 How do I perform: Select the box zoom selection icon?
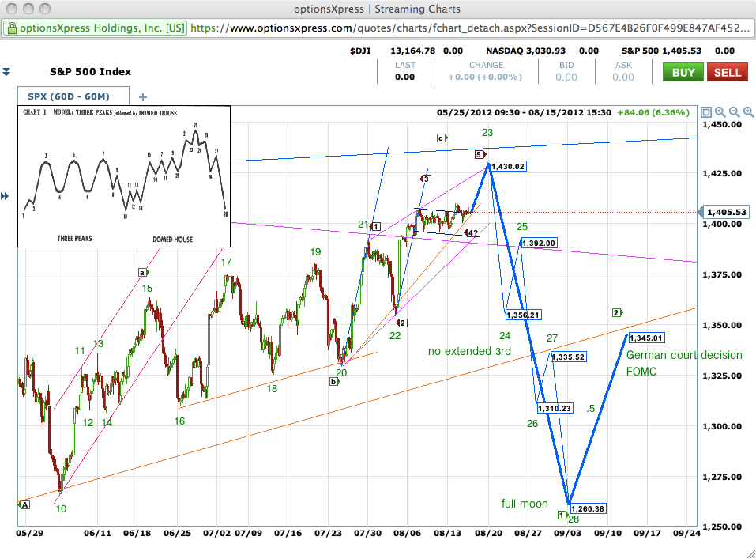click(706, 112)
